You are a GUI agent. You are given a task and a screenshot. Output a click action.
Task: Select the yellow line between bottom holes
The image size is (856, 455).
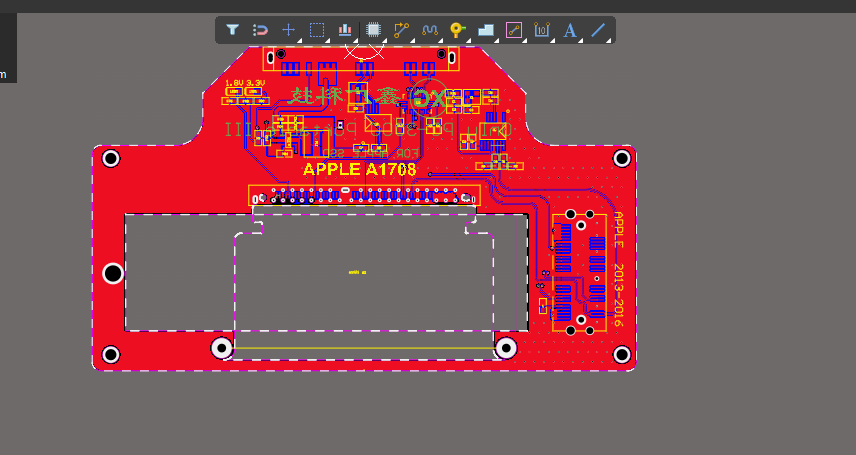(364, 347)
